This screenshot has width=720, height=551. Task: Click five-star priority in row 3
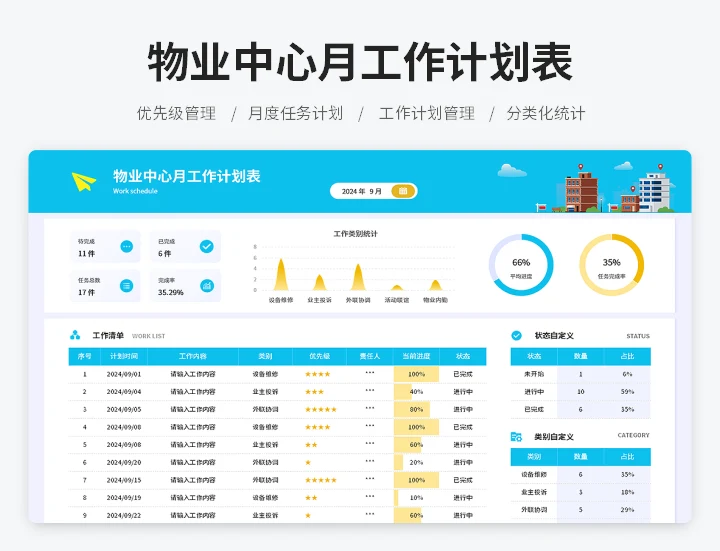pyautogui.click(x=321, y=410)
